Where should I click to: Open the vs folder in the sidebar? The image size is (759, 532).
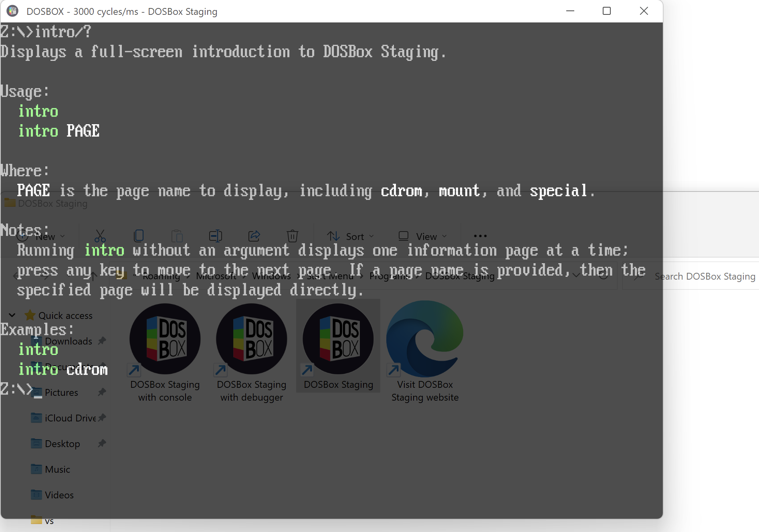coord(43,520)
